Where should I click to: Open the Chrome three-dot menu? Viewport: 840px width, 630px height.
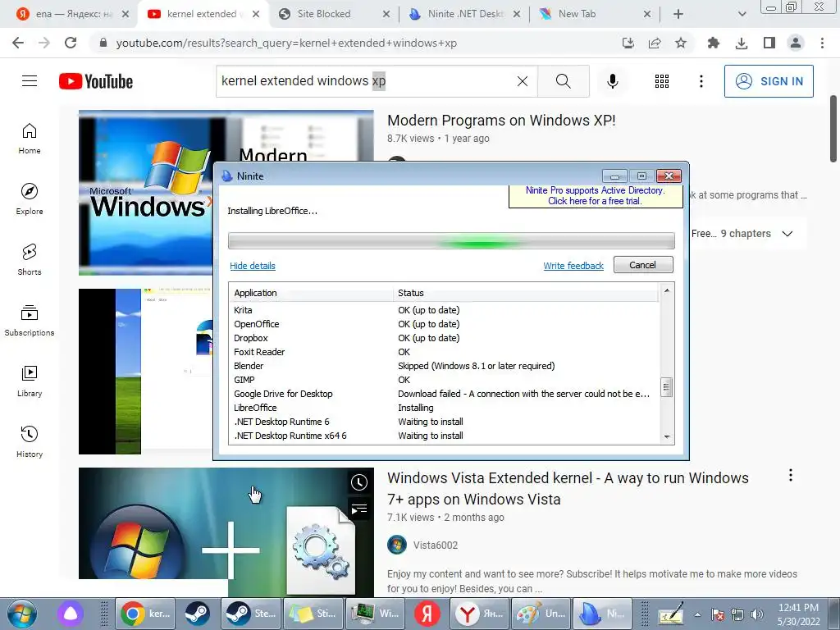pyautogui.click(x=822, y=43)
